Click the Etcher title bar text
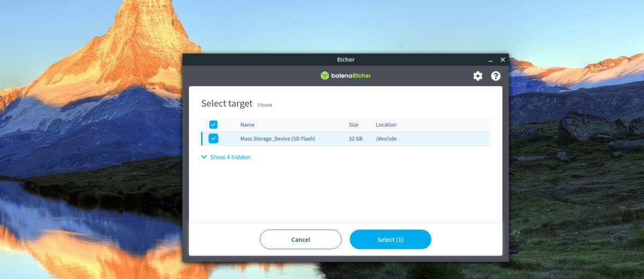644x279 pixels. pos(346,60)
